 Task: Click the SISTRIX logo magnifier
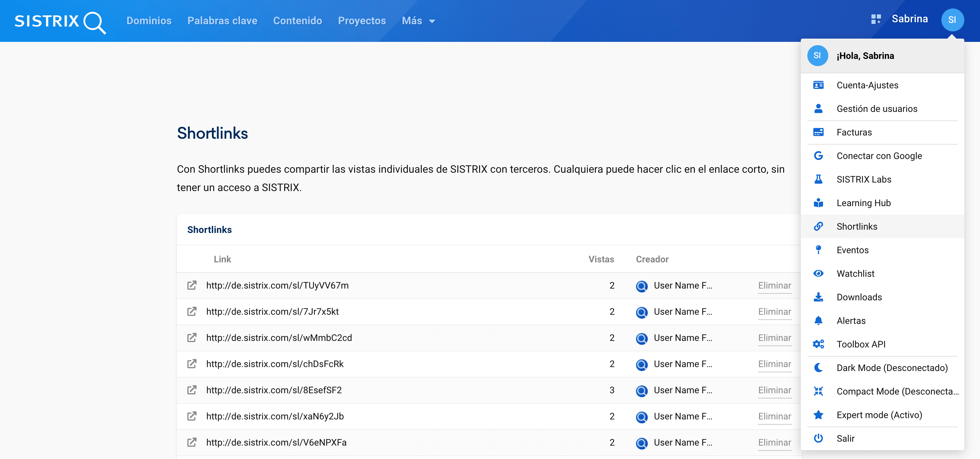(x=94, y=22)
